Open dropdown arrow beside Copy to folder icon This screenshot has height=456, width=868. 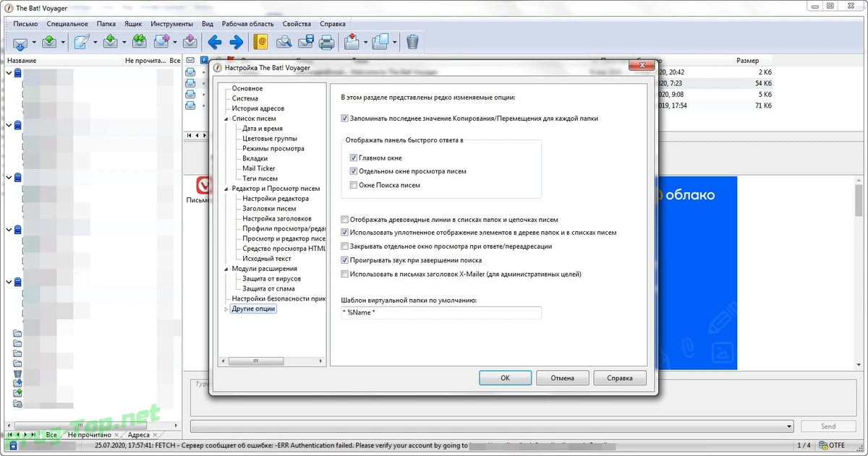click(395, 42)
